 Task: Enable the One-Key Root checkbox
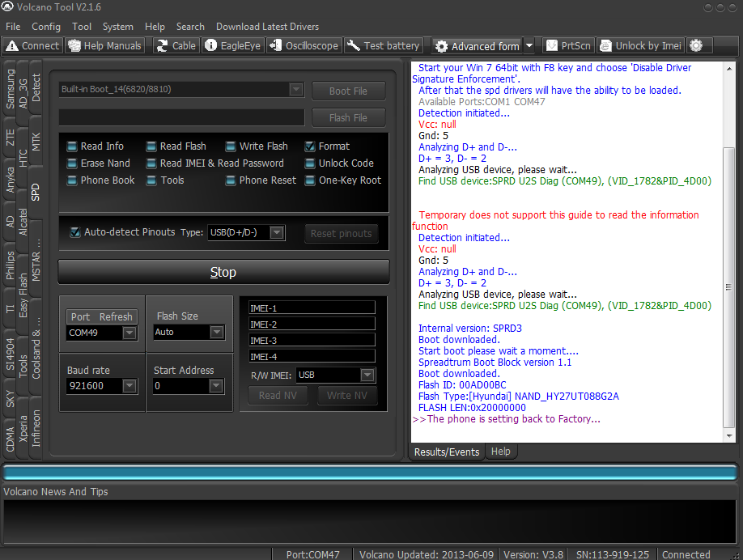(310, 180)
